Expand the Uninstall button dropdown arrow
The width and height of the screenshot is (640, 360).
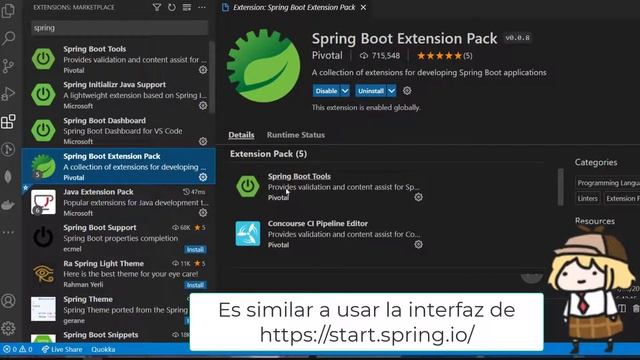click(x=391, y=91)
